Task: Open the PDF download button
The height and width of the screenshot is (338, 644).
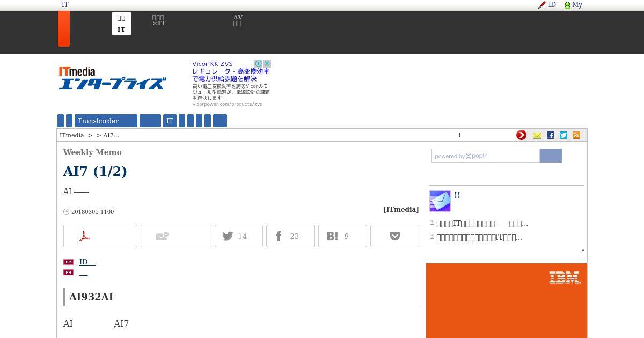Action: [x=100, y=236]
